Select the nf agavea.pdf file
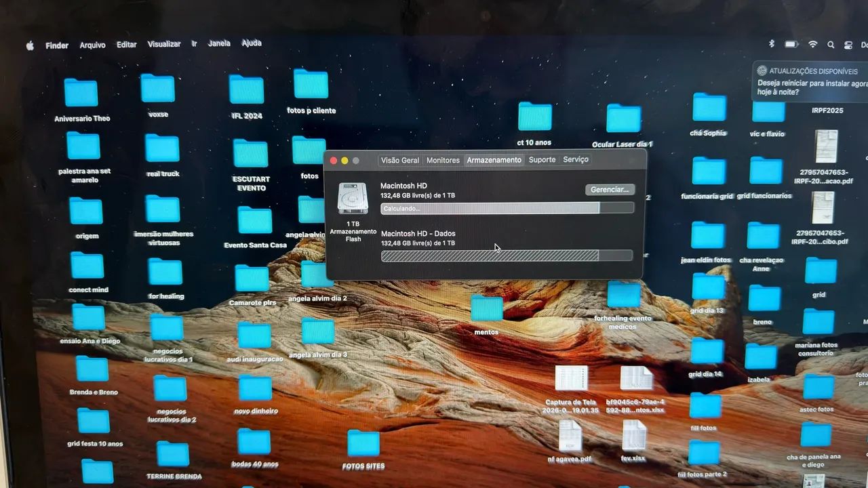The width and height of the screenshot is (868, 488). (x=570, y=436)
